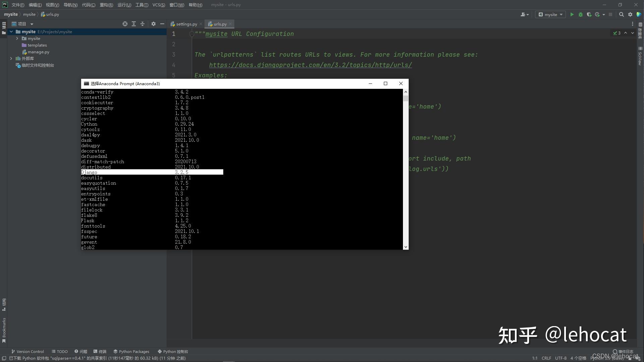Open the mysite run configuration dropdown
This screenshot has height=362, width=644.
point(550,14)
